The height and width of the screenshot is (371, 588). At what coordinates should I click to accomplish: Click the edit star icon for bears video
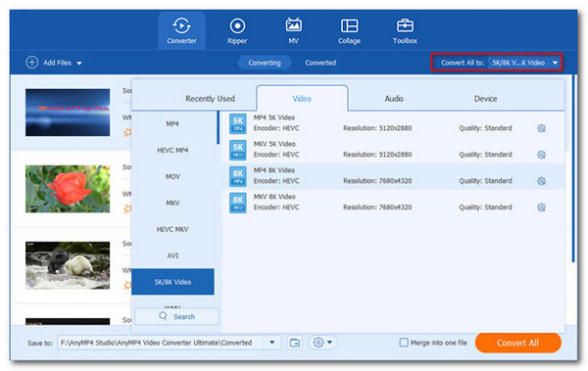[x=127, y=285]
